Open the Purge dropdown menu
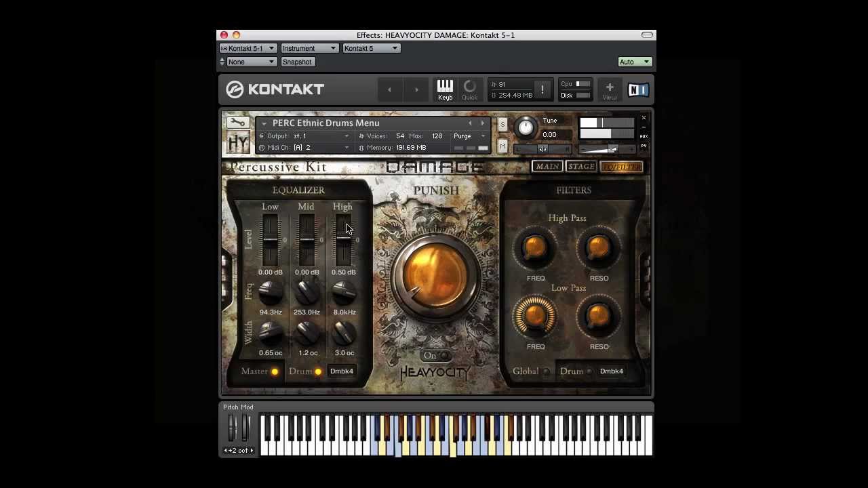This screenshot has width=868, height=488. [x=469, y=136]
